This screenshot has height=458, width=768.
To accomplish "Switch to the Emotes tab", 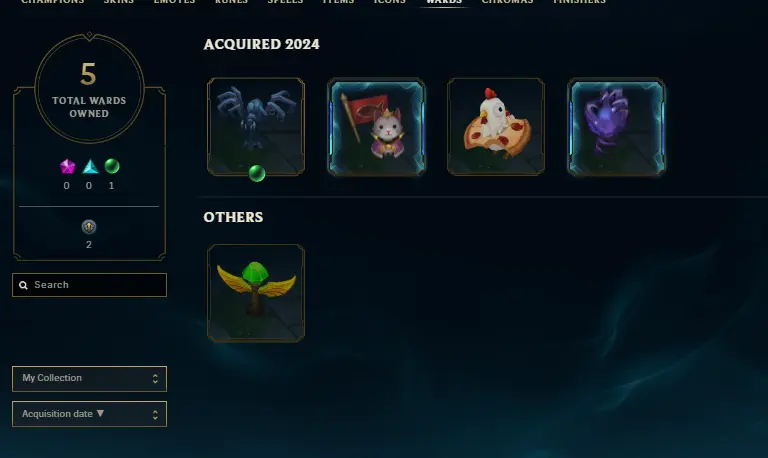I will 174,2.
